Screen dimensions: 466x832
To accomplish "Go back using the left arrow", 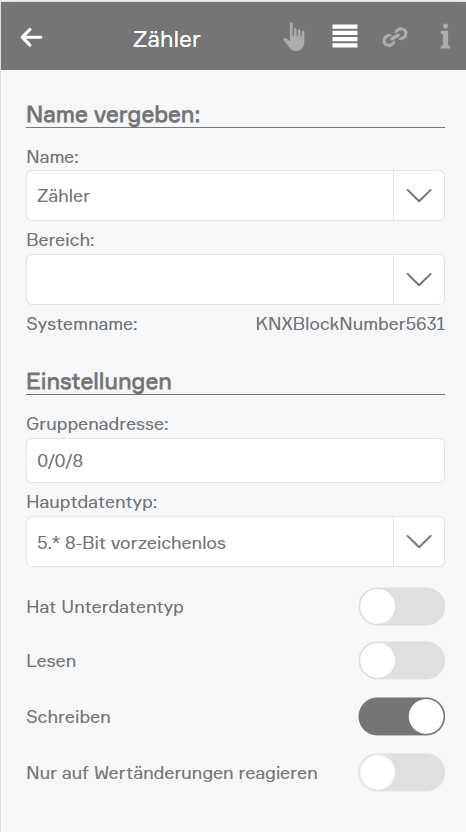I will point(31,38).
